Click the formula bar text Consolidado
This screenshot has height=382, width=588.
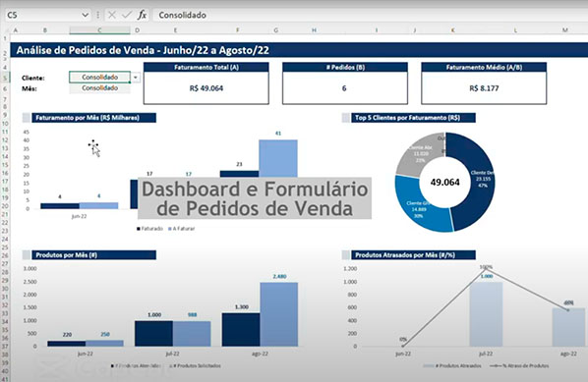point(182,15)
